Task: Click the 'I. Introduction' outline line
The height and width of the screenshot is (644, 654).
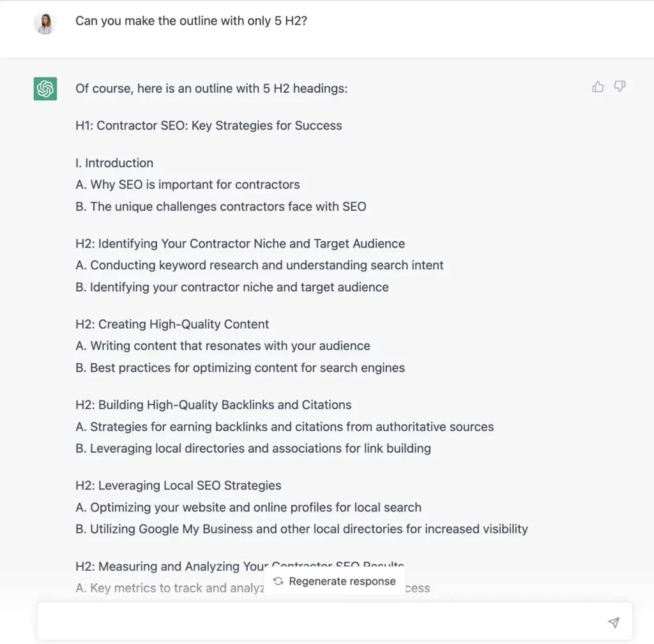Action: coord(114,163)
